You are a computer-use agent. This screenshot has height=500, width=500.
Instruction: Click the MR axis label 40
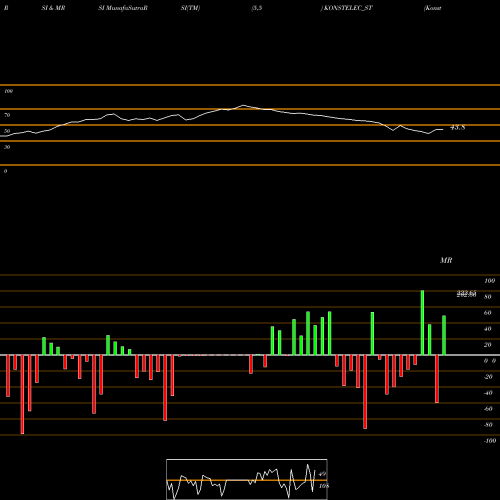pyautogui.click(x=488, y=329)
